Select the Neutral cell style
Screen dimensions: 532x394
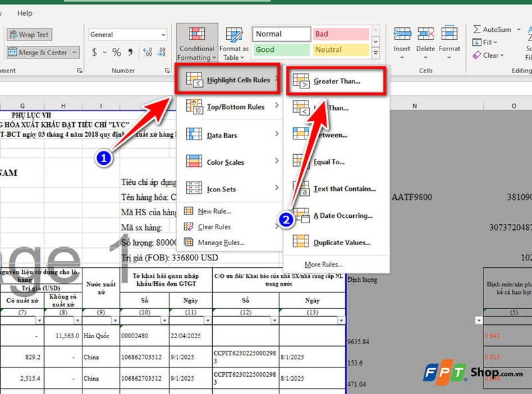(x=340, y=50)
